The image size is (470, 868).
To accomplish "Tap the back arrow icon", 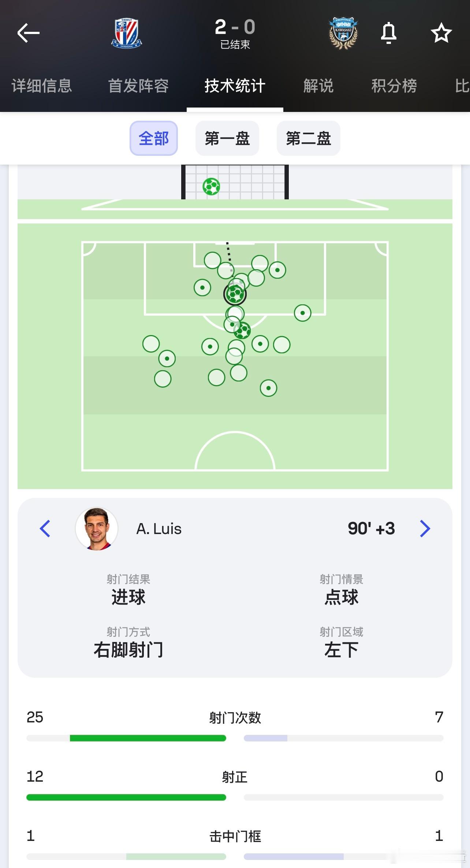I will (28, 33).
